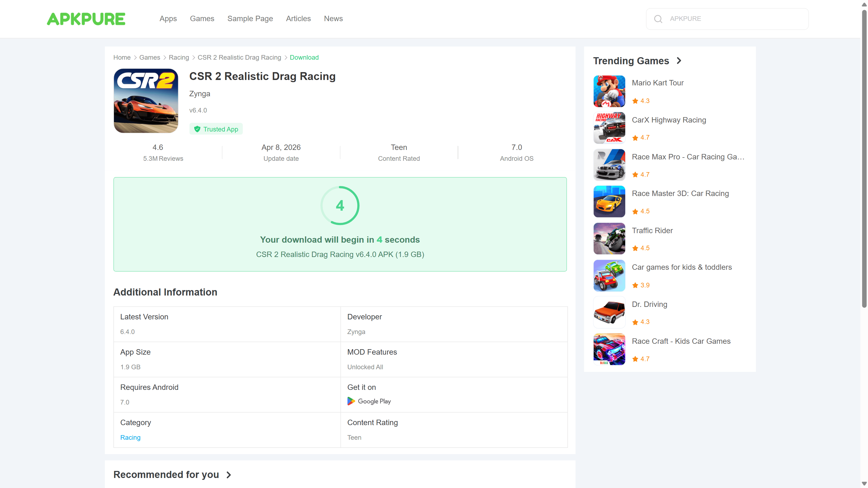Open CarX Highway Racing icon

click(x=609, y=128)
